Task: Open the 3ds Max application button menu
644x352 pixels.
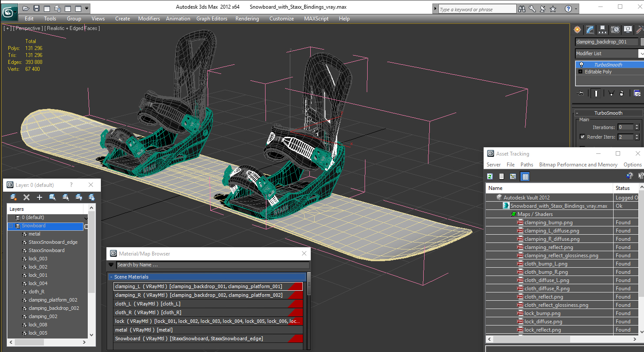Action: coord(9,12)
